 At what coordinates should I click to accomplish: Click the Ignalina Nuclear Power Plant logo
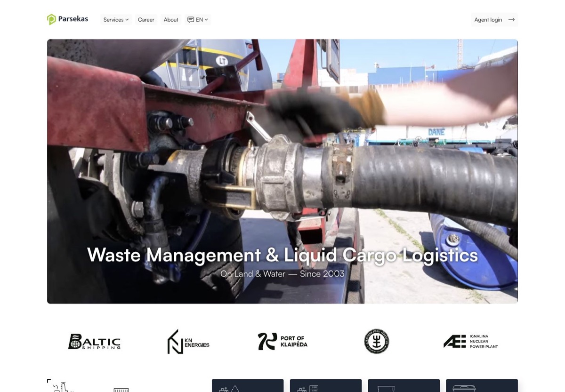coord(471,342)
